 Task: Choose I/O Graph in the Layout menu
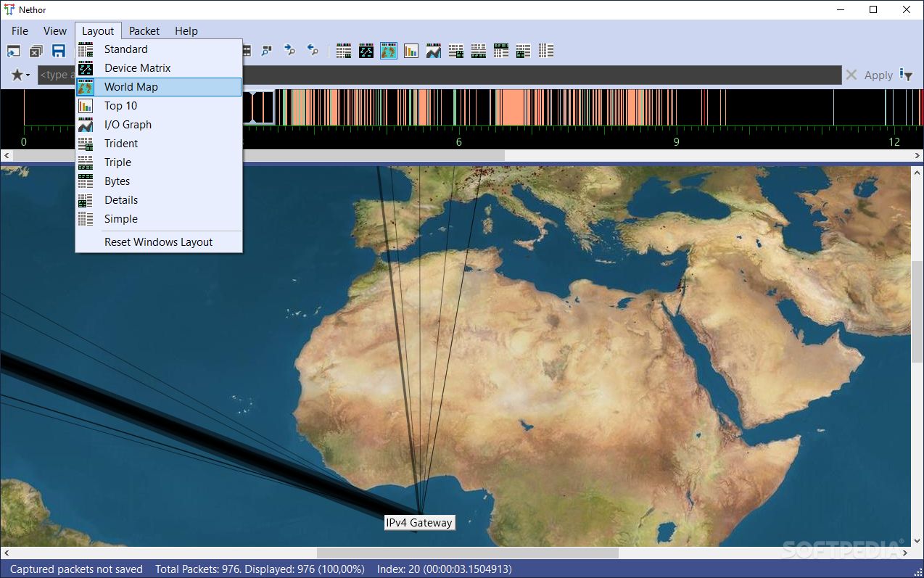[159, 125]
